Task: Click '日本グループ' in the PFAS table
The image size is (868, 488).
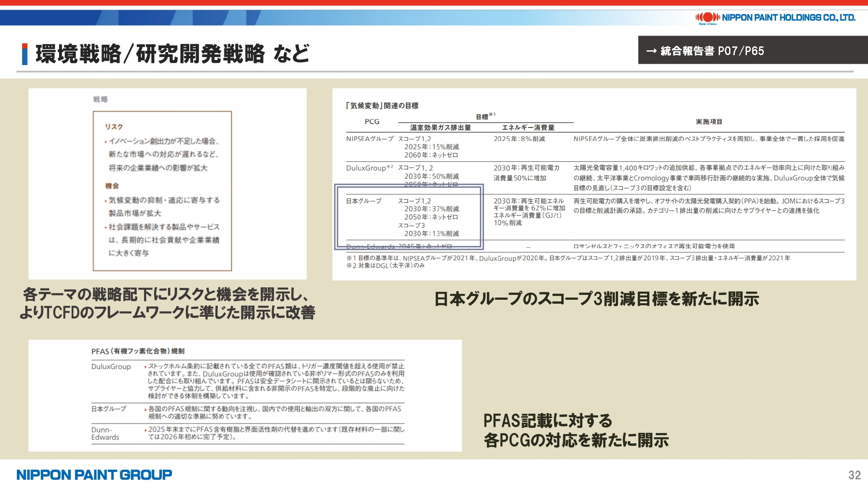Action: point(108,409)
